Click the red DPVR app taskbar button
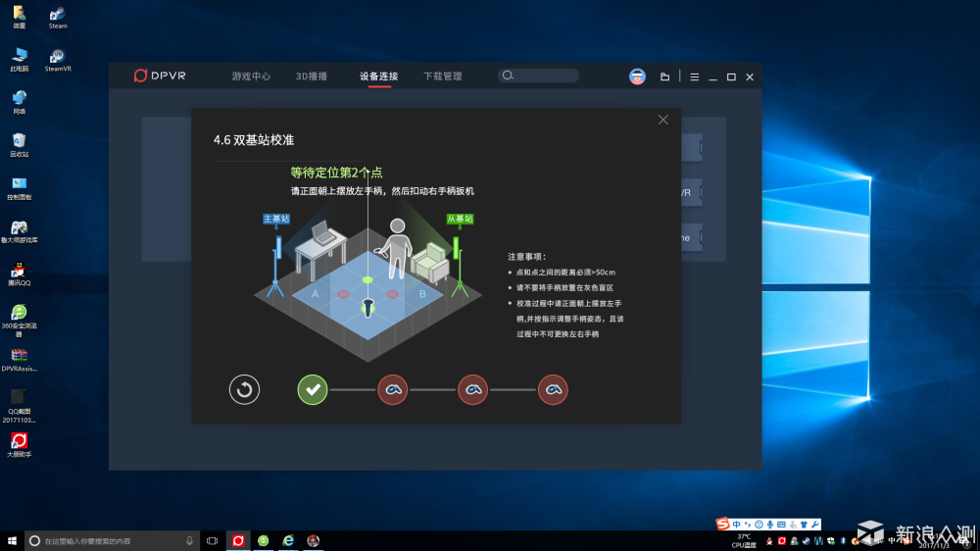 point(238,540)
